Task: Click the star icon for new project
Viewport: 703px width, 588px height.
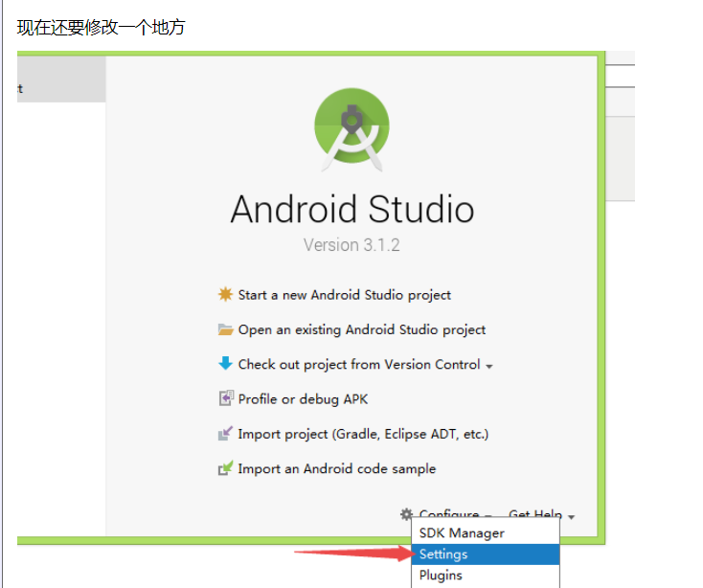Action: 225,294
